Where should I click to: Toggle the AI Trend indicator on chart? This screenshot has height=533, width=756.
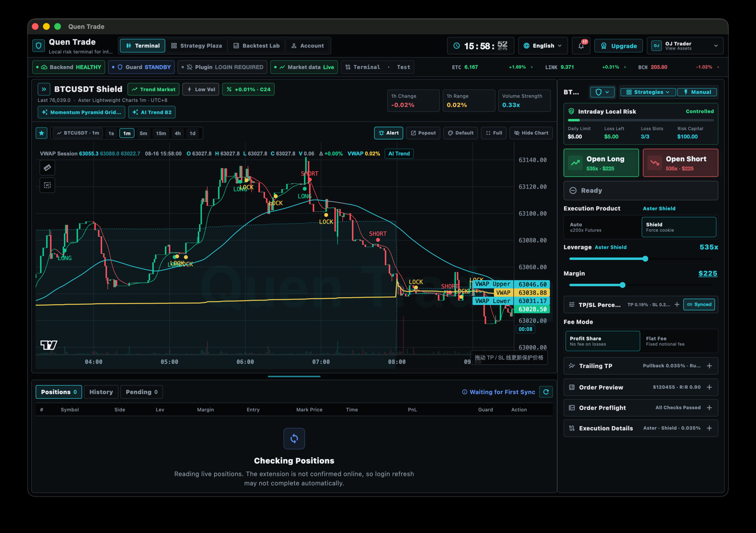399,154
